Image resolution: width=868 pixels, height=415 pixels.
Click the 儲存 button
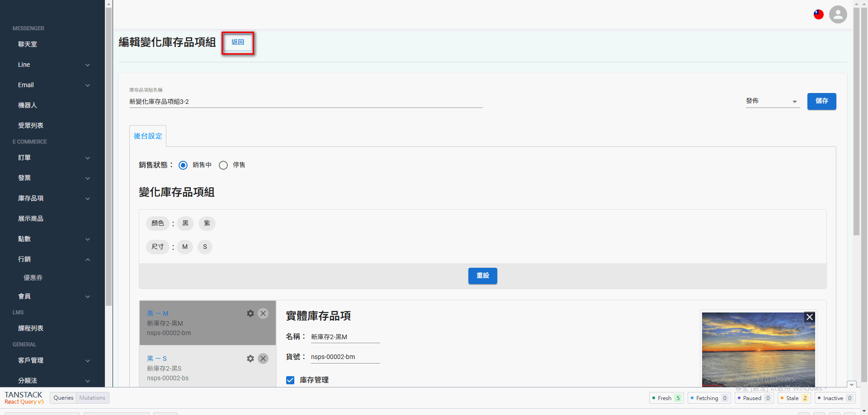(x=821, y=101)
